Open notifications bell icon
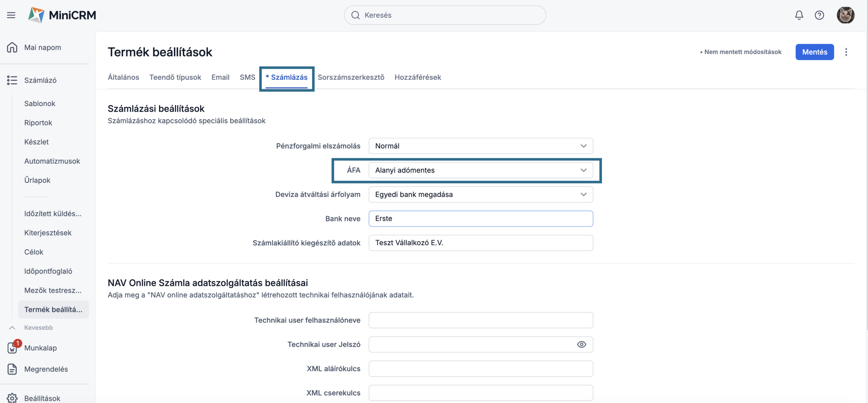Screen dimensions: 868x403 799,15
